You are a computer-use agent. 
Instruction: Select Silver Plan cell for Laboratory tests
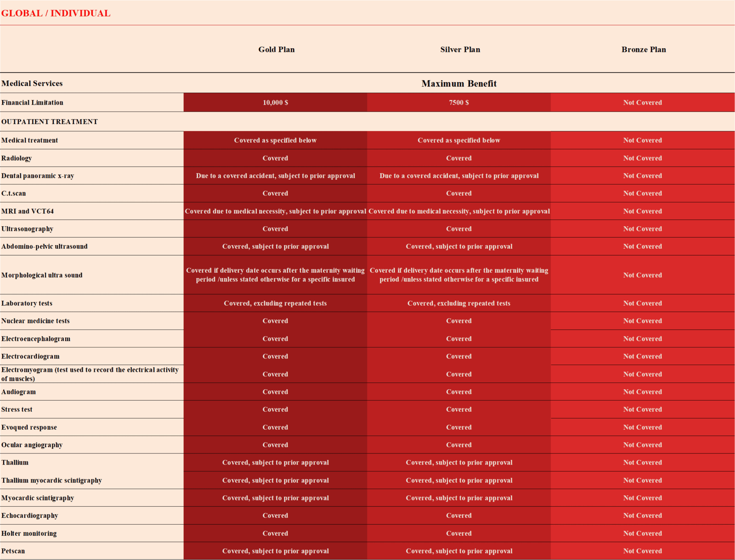[x=459, y=303]
